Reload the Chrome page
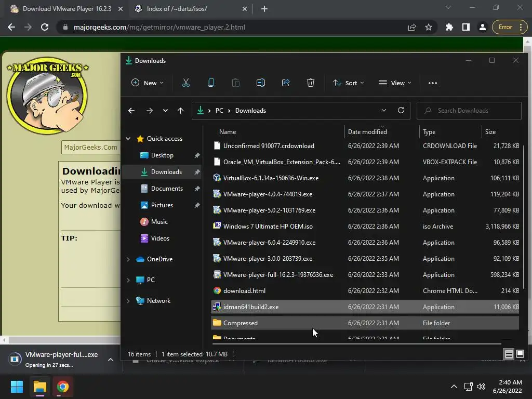Screen dimensions: 532x399 click(45, 27)
